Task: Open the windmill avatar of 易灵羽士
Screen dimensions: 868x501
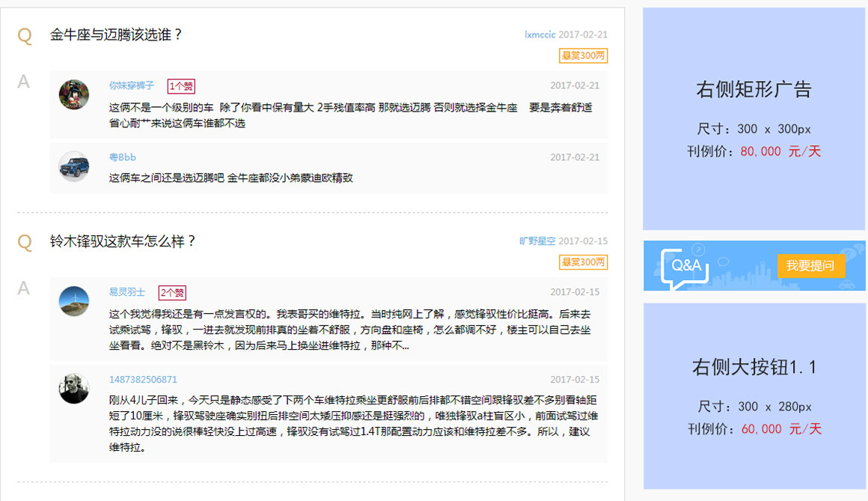Action: click(73, 301)
